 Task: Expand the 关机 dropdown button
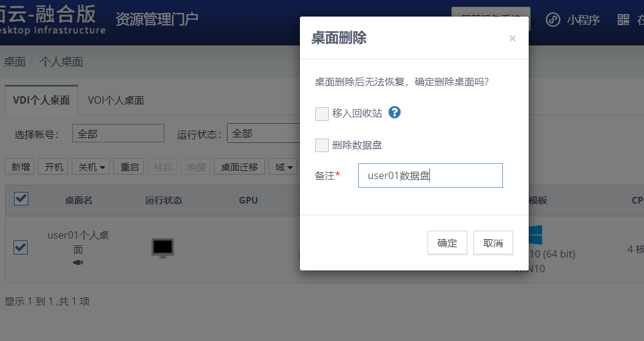click(x=91, y=167)
